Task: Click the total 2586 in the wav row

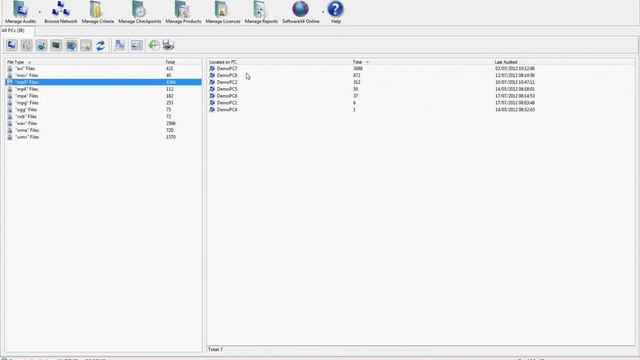Action: point(171,123)
